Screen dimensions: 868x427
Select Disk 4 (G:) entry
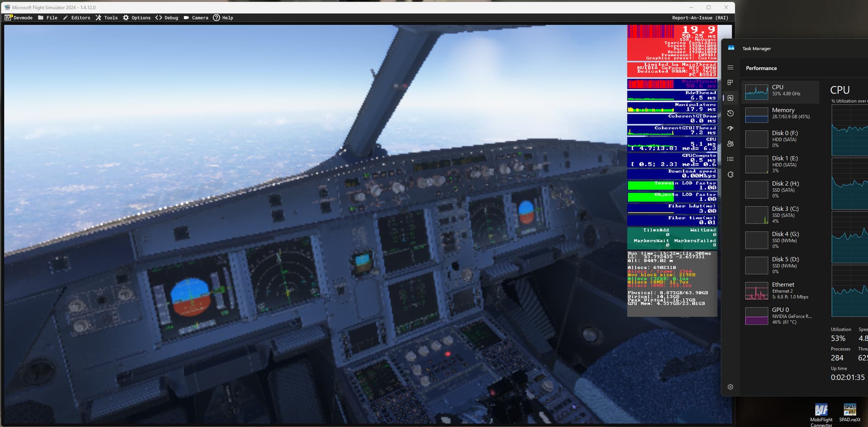click(x=780, y=240)
